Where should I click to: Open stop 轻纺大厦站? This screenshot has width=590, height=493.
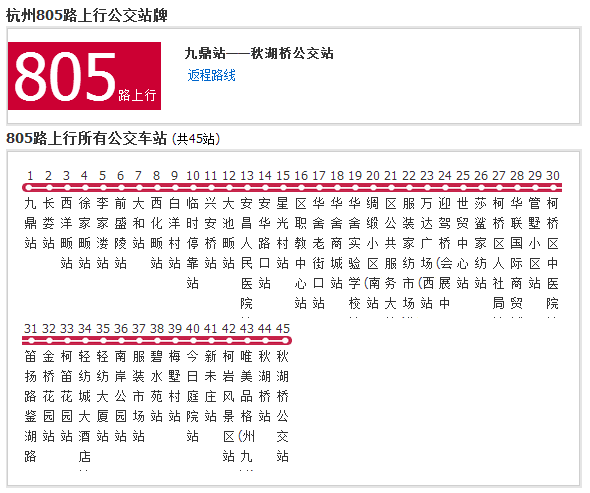103,396
